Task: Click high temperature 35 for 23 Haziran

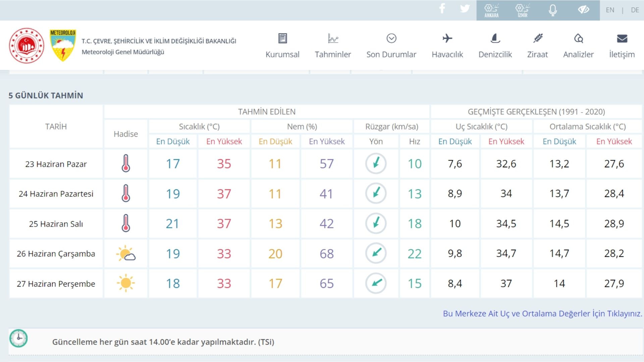Action: tap(224, 164)
